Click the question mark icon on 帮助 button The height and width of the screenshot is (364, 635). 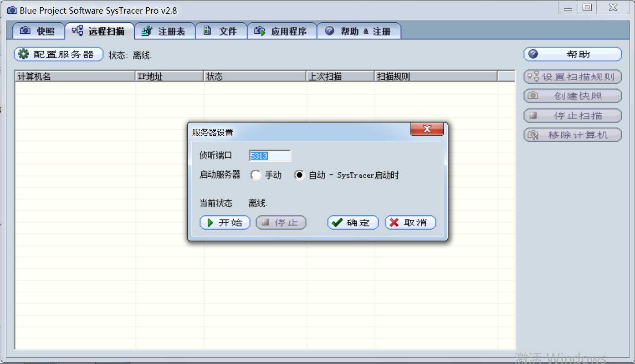[533, 54]
